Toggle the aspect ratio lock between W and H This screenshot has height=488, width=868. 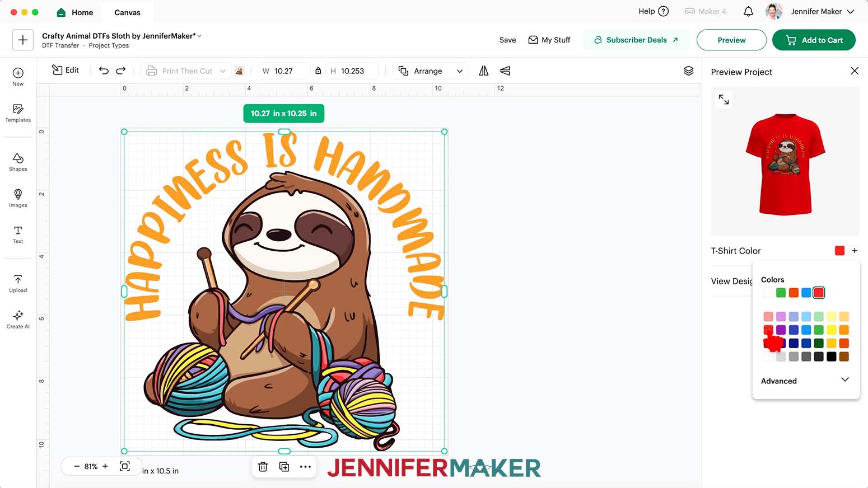[x=318, y=71]
